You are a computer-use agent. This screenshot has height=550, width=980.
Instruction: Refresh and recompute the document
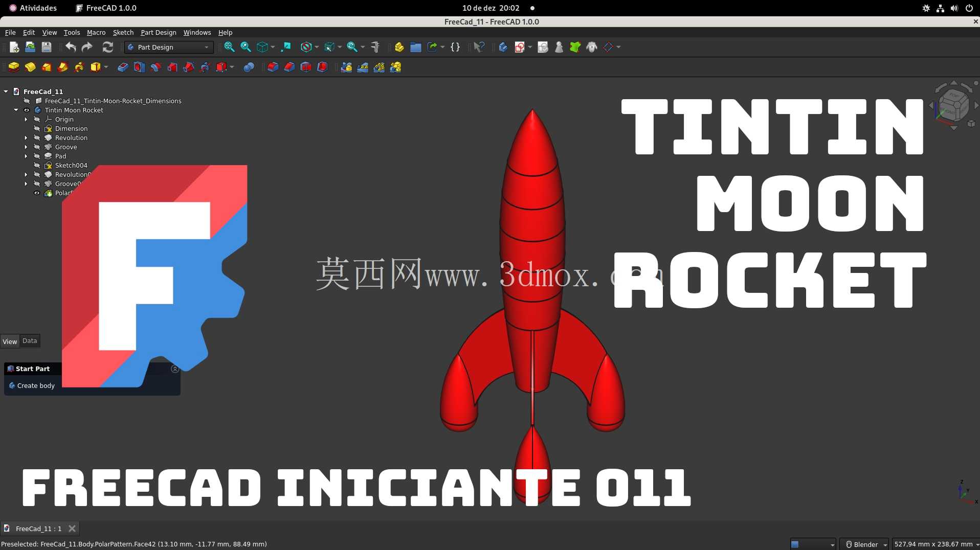point(107,47)
